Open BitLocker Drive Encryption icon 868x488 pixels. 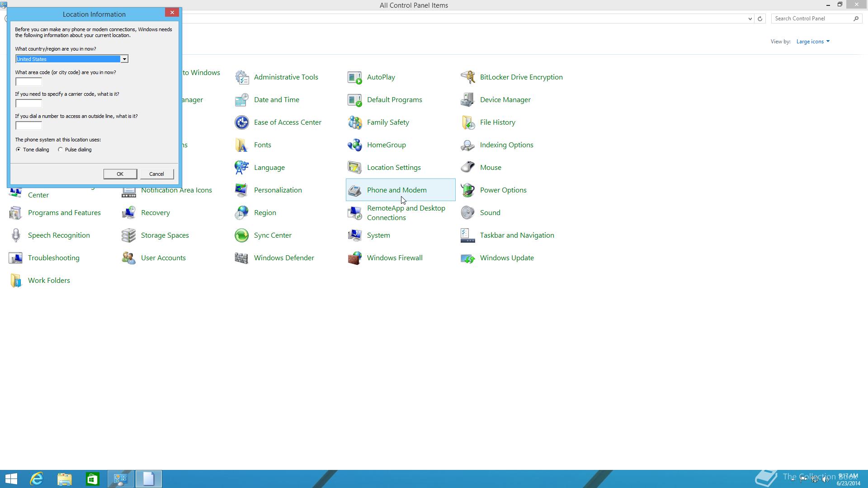(468, 77)
